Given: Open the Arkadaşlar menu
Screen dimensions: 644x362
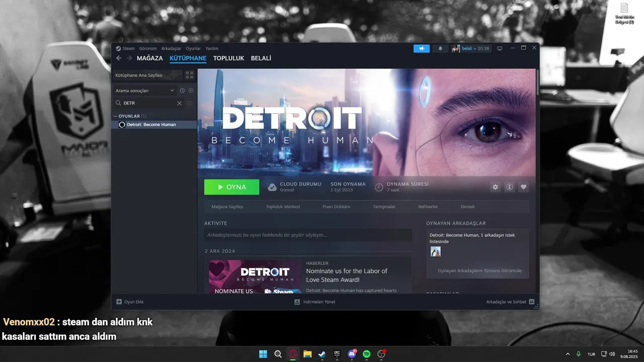Looking at the screenshot, I should point(171,49).
